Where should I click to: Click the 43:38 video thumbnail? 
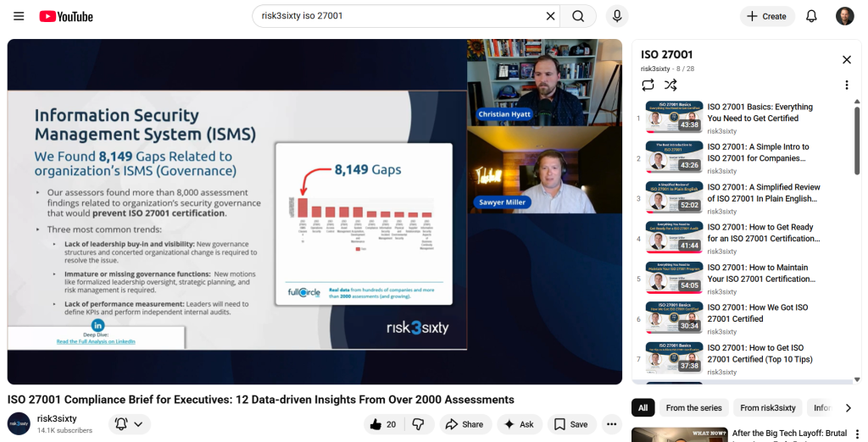coord(674,117)
